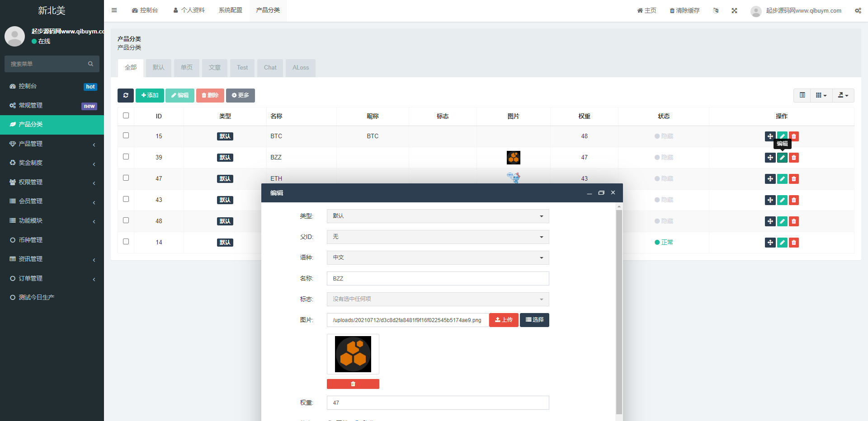Click the edit pencil icon for row ID 39
Viewport: 868px width, 421px height.
[782, 158]
